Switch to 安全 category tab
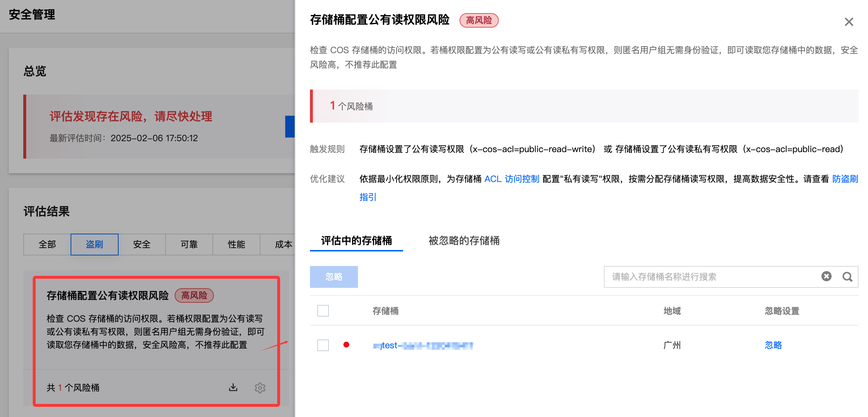The image size is (868, 417). [x=142, y=245]
